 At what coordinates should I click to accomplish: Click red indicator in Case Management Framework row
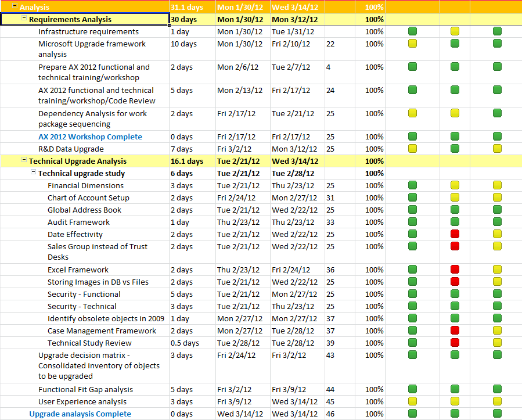(x=455, y=331)
